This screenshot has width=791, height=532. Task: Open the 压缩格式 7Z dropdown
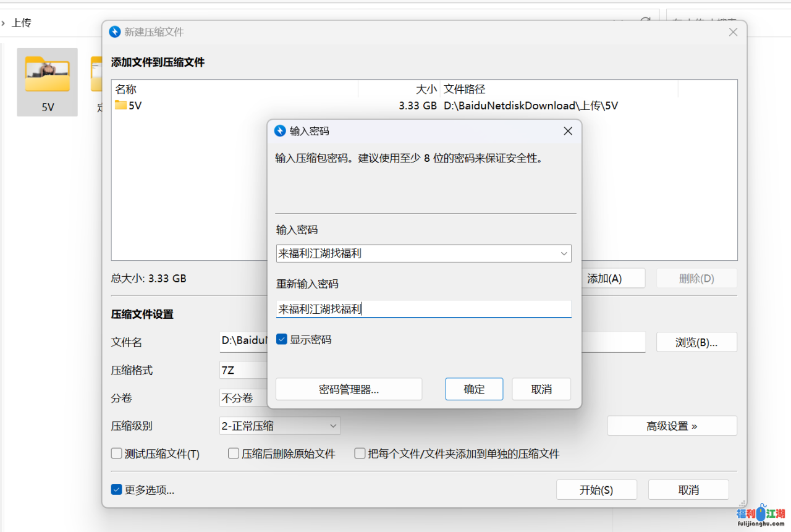pos(241,370)
